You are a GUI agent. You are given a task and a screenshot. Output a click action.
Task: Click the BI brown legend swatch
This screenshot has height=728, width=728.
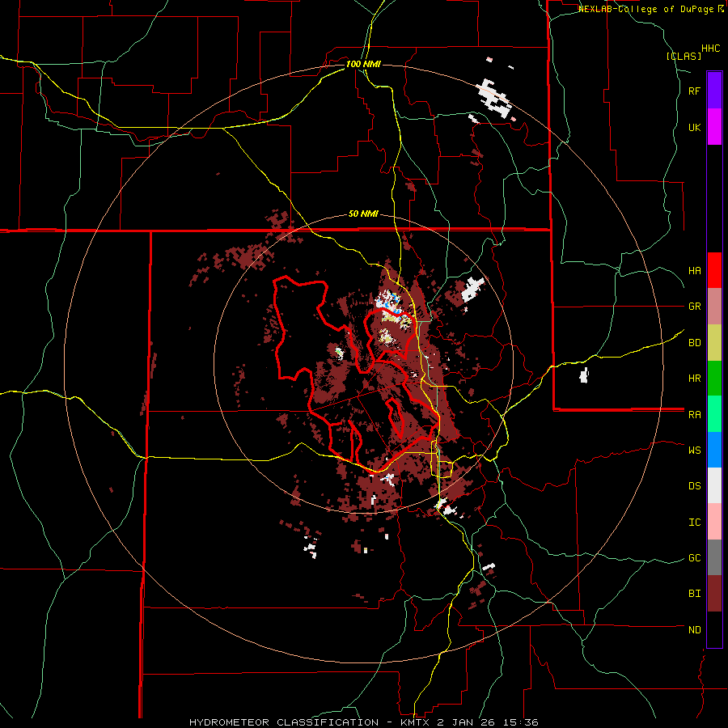[714, 594]
